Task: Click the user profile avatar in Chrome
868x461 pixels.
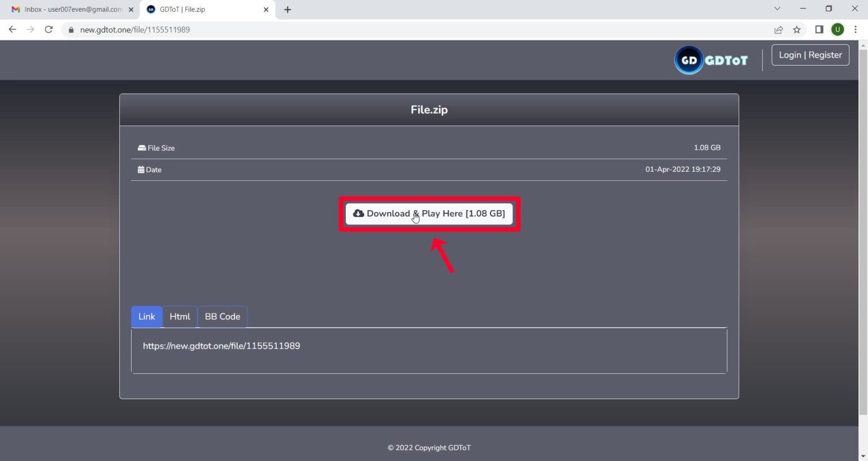Action: coord(837,29)
